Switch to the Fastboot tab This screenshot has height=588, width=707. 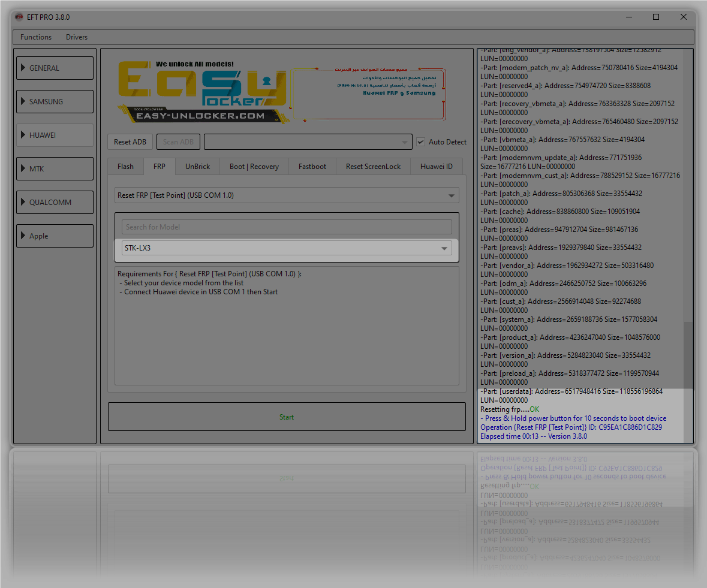pyautogui.click(x=312, y=167)
